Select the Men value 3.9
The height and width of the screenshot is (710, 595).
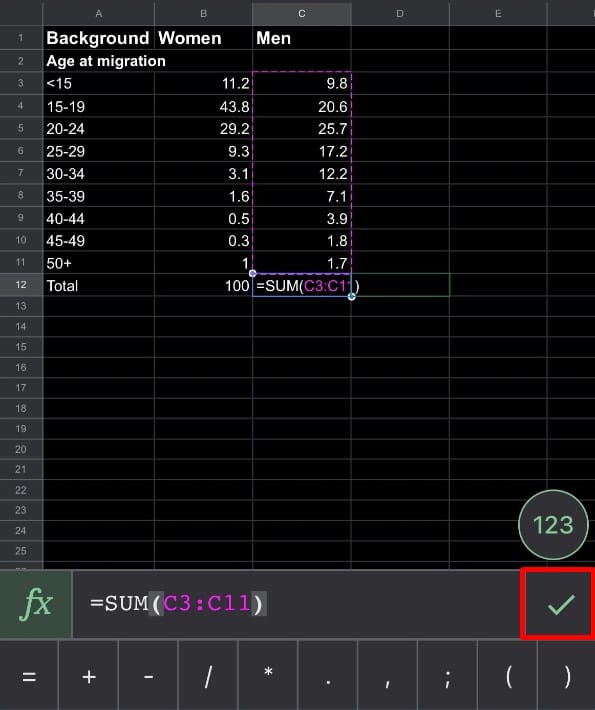[x=302, y=218]
